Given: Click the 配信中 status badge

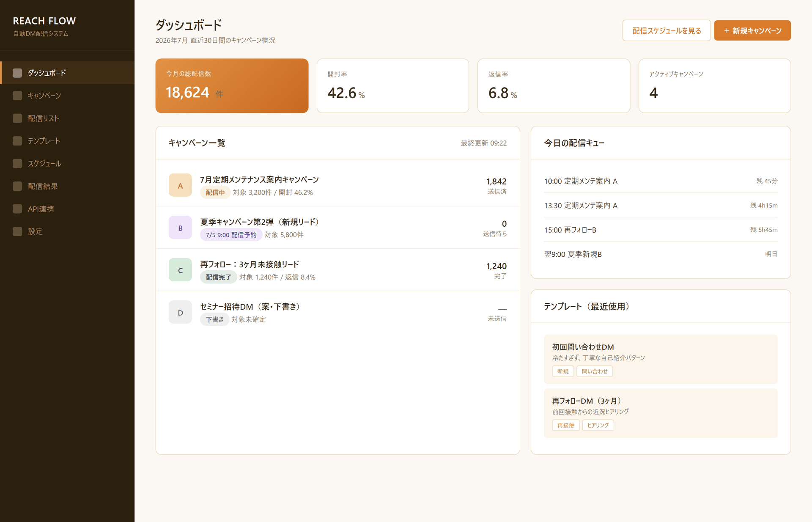Looking at the screenshot, I should [x=215, y=192].
